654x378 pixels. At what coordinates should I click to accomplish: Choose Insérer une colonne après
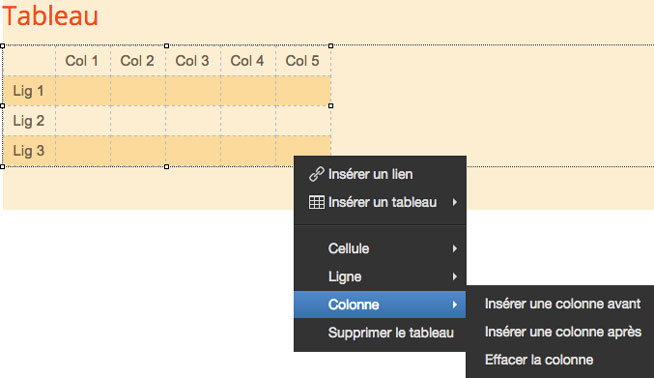[563, 332]
